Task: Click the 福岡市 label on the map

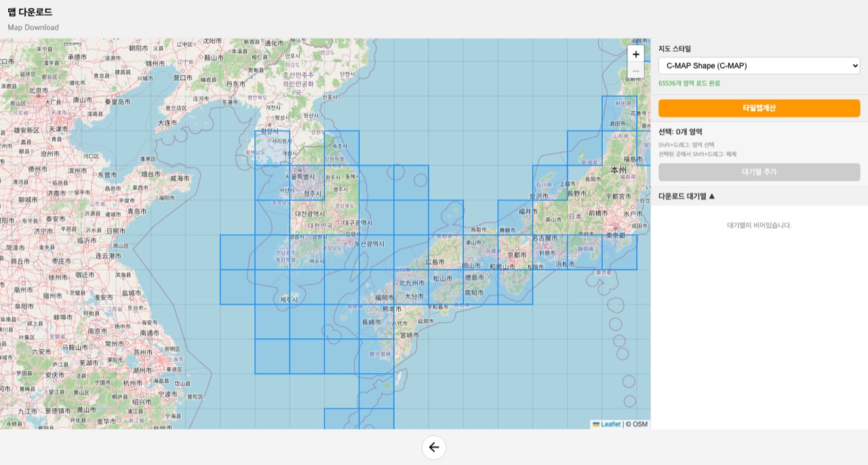Action: point(385,297)
